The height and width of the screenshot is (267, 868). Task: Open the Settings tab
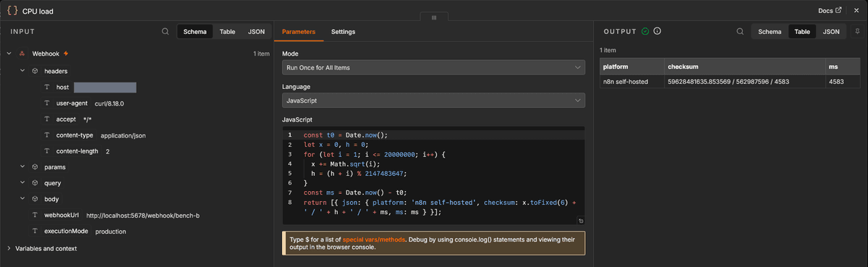pyautogui.click(x=343, y=32)
